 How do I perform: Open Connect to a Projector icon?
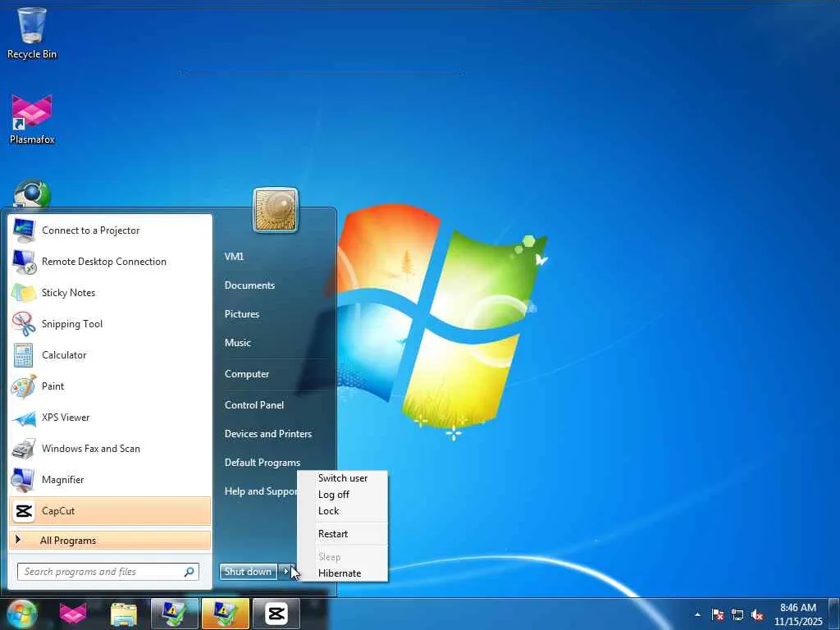(24, 231)
